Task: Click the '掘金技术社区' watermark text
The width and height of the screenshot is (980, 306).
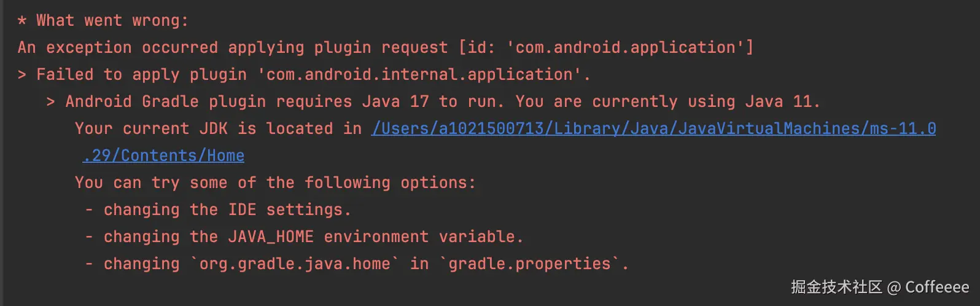Action: point(836,287)
